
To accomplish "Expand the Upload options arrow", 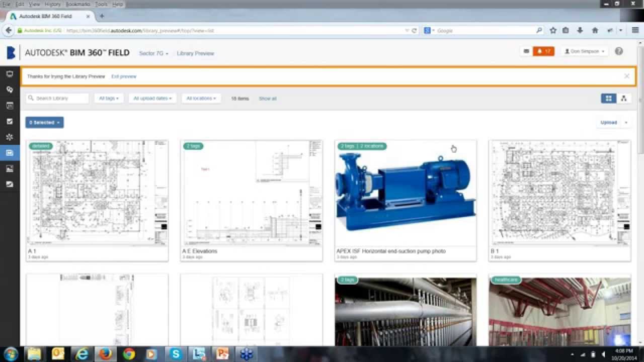I will [x=626, y=122].
